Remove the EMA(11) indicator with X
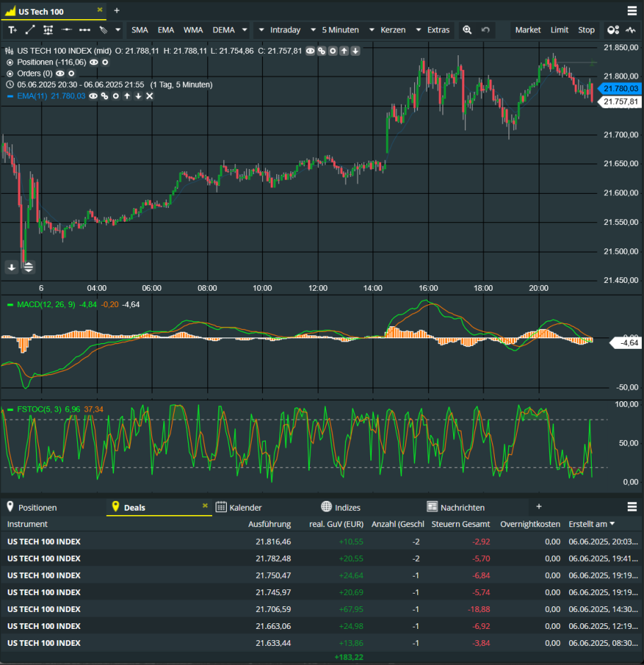Screen dimensions: 644x665 click(150, 96)
